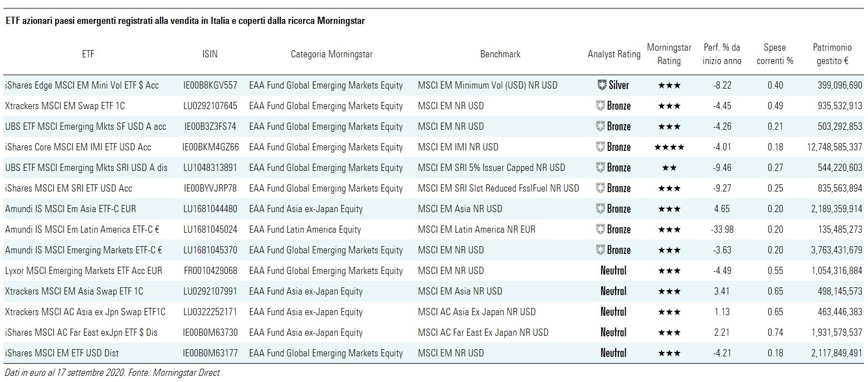Click Bronze badge icon for Xtrackers MSCI EM Swap

click(600, 106)
